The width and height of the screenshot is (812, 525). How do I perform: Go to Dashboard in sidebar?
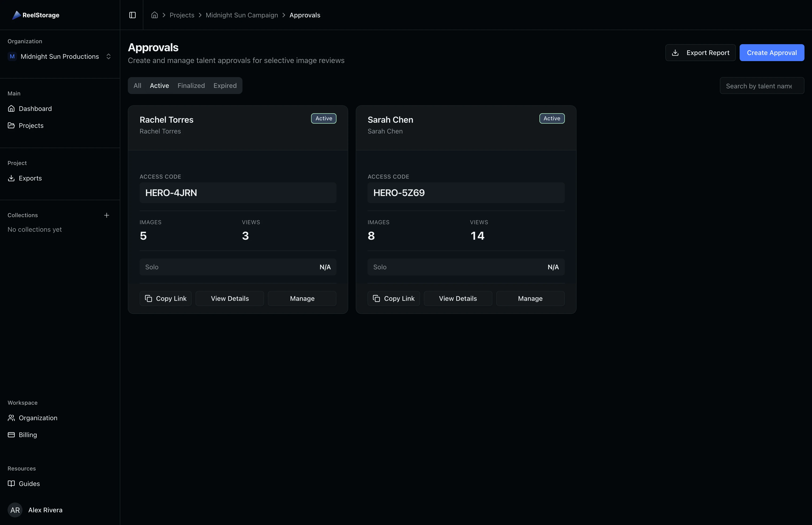(35, 108)
